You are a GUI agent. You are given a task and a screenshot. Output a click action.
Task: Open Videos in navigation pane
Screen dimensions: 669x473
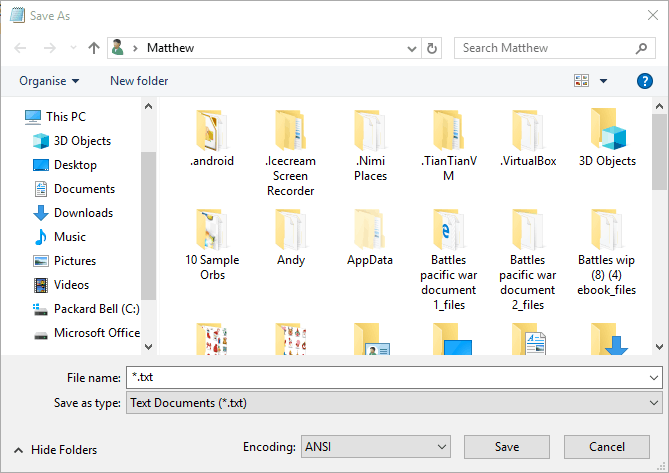[61, 285]
